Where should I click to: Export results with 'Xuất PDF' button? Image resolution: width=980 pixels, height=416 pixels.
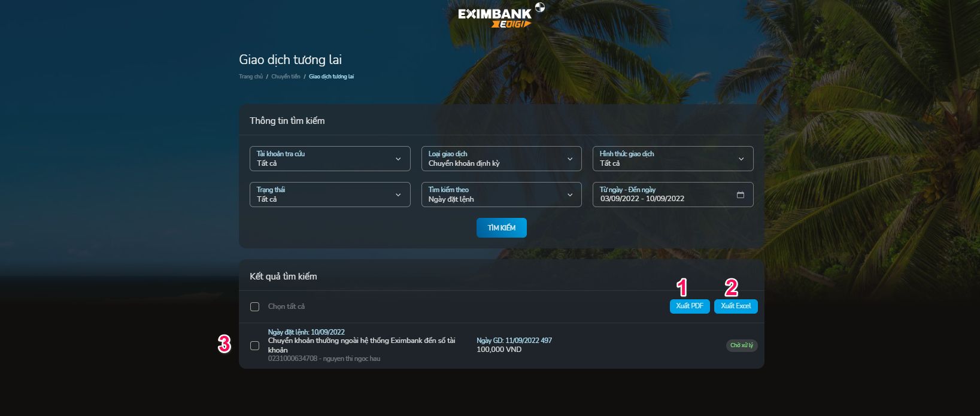click(690, 306)
